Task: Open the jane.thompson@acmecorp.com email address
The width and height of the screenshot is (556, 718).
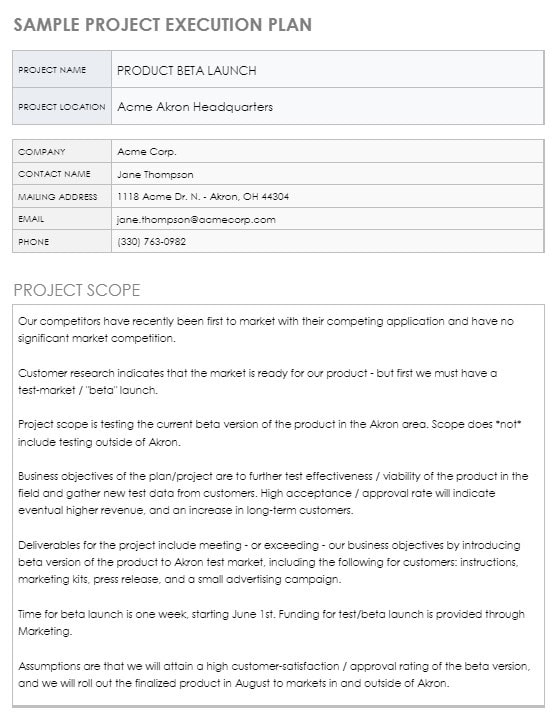Action: (196, 219)
